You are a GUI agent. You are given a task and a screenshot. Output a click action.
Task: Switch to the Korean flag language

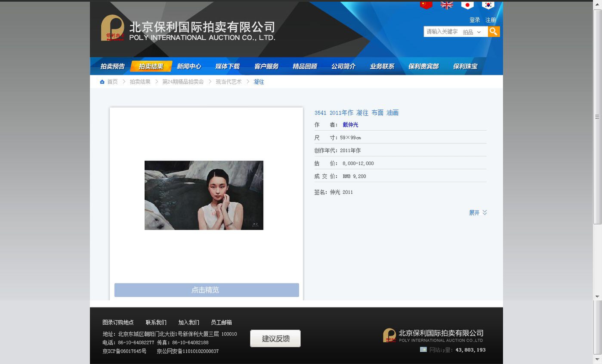(x=488, y=5)
